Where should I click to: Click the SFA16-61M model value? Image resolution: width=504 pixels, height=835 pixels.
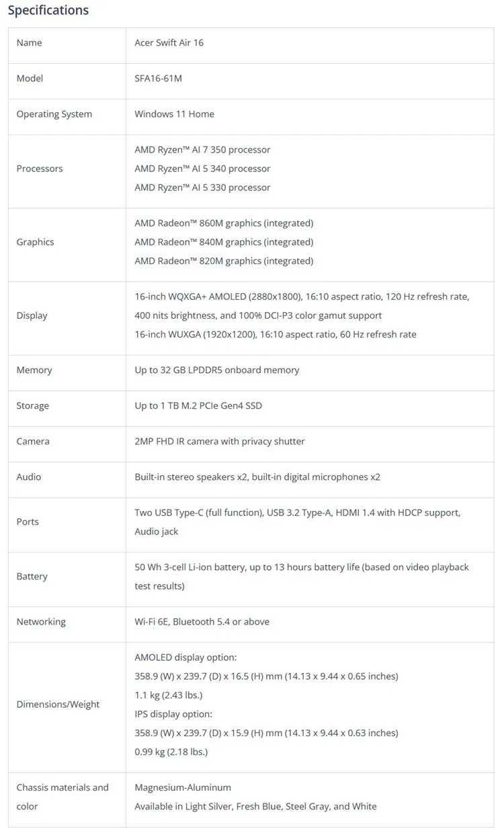tap(158, 78)
